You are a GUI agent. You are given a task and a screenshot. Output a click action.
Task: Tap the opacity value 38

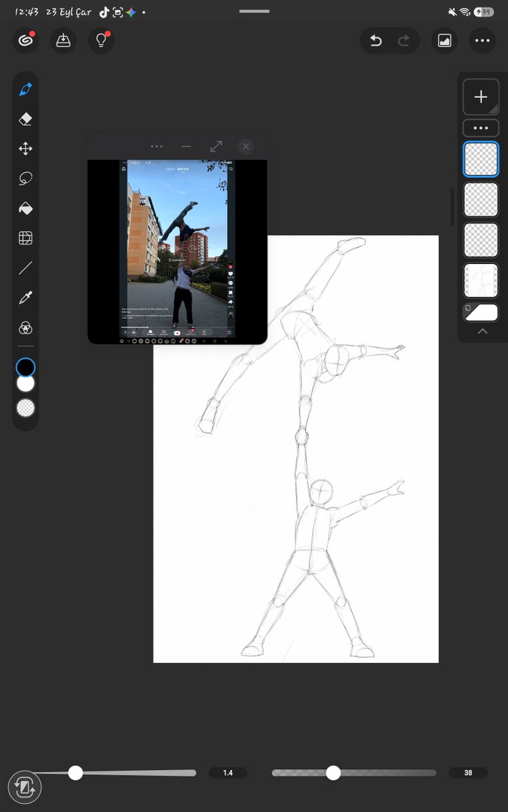468,773
